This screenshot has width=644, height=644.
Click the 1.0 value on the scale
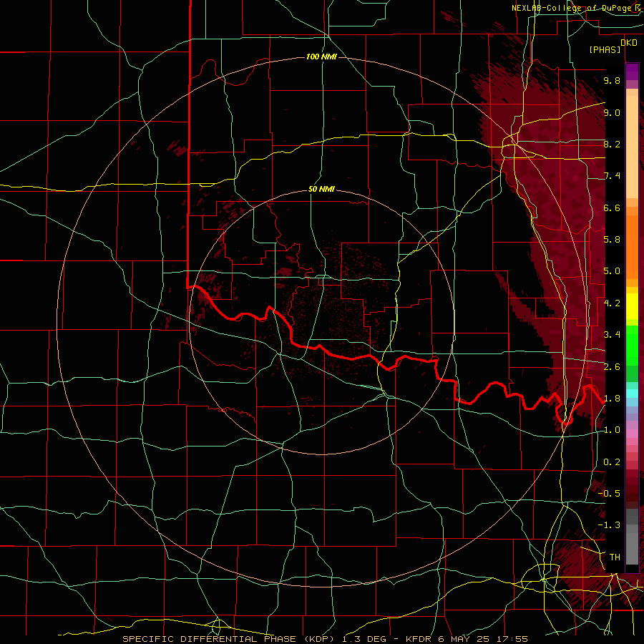pos(612,430)
